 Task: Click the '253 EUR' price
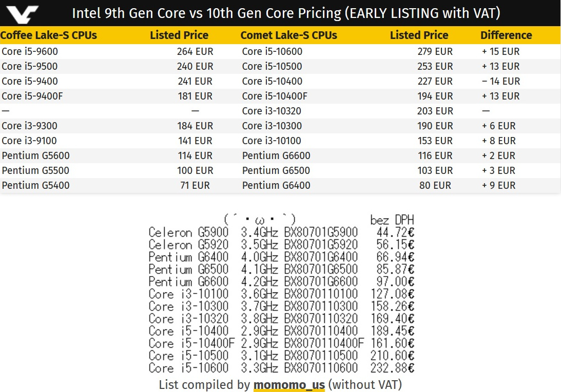click(x=435, y=67)
